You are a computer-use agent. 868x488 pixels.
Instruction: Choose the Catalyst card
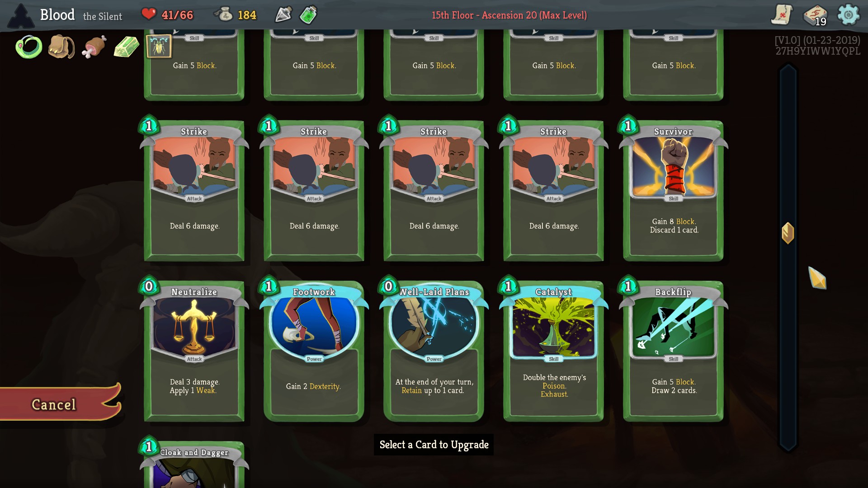coord(554,351)
